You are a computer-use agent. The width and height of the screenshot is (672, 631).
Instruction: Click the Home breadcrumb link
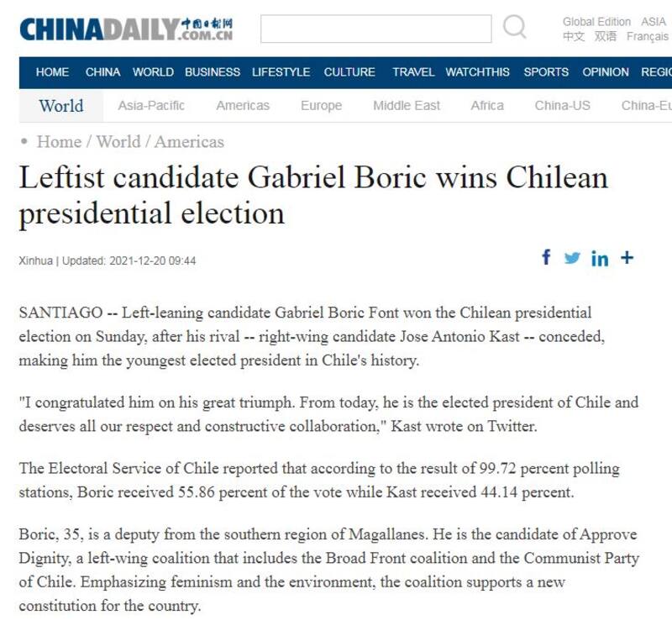[59, 142]
